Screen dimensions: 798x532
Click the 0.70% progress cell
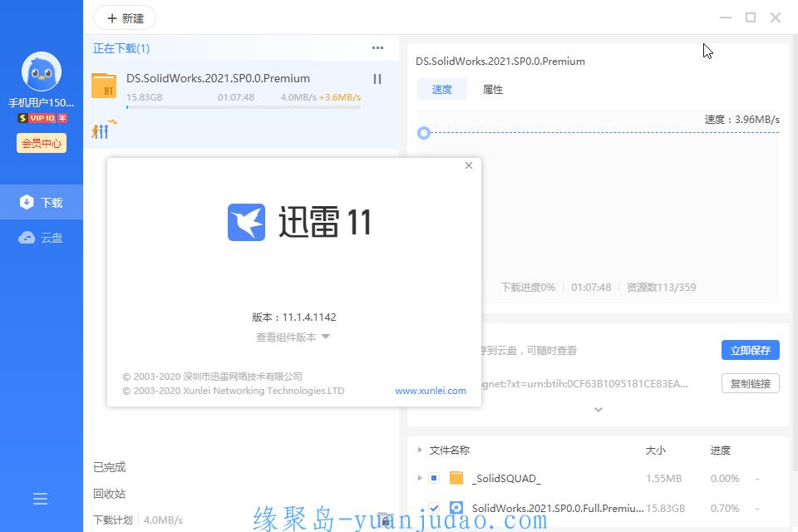pyautogui.click(x=725, y=508)
